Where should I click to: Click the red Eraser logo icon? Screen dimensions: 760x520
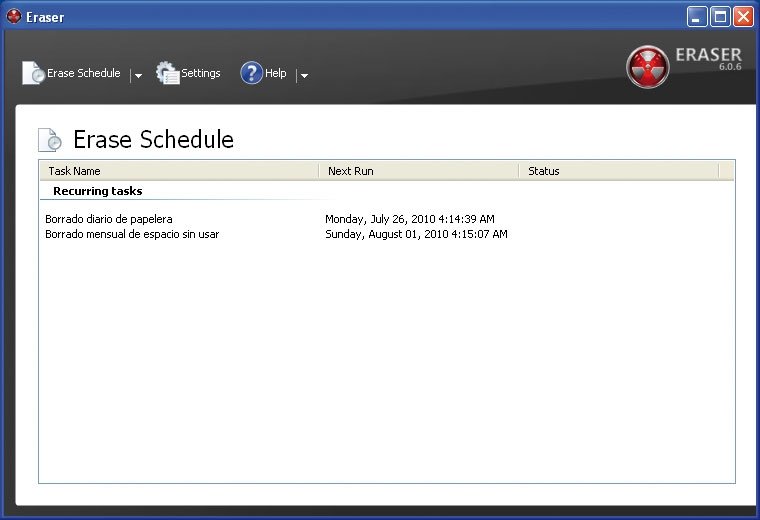(x=648, y=67)
